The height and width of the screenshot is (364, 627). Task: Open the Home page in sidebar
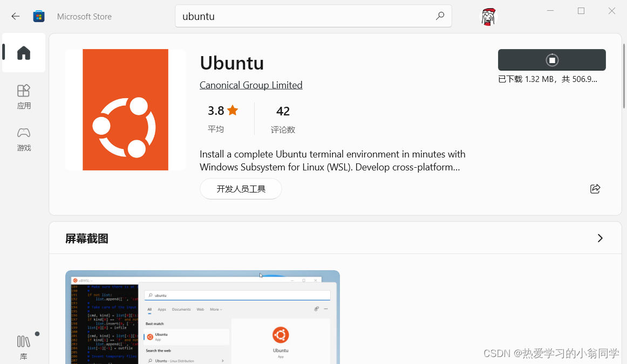coord(24,53)
